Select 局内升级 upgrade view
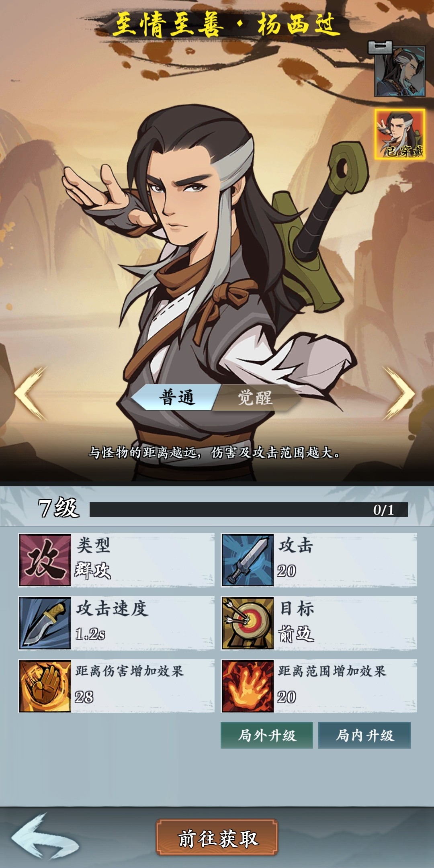This screenshot has width=434, height=868. pos(364,735)
